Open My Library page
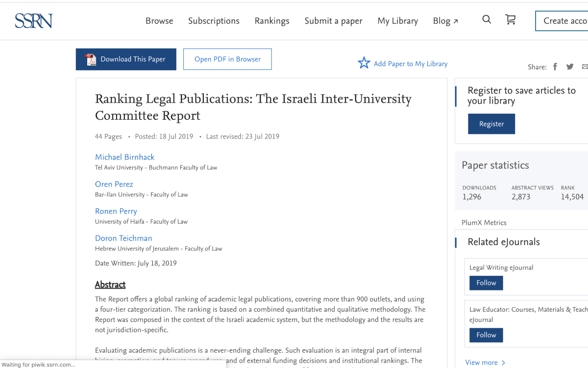The height and width of the screenshot is (368, 588). tap(397, 21)
